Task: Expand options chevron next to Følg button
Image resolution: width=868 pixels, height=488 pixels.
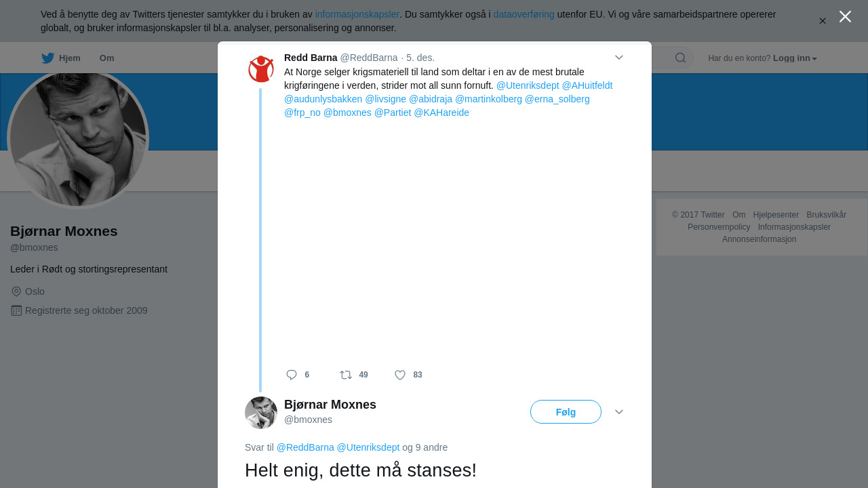Action: (x=619, y=412)
